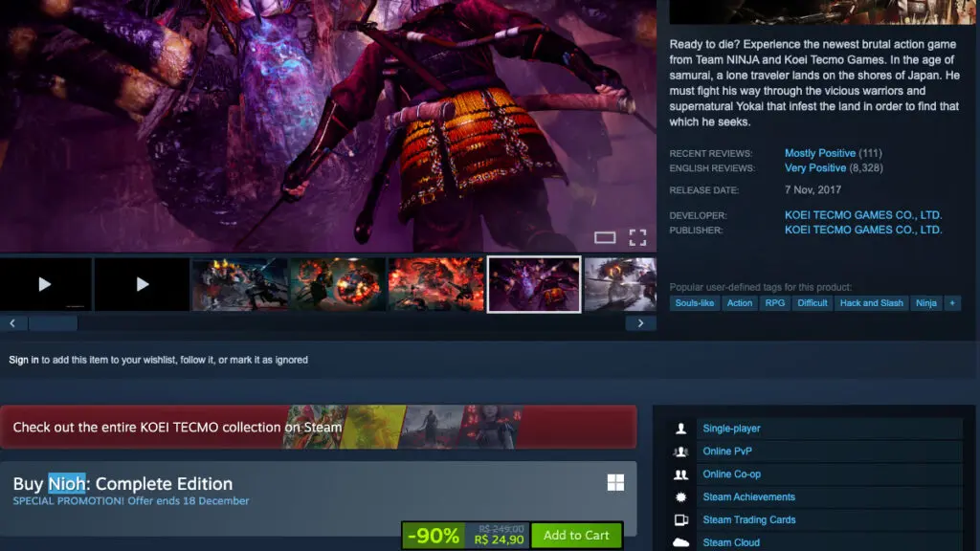Viewport: 980px width, 551px height.
Task: Click the Online Co-op icon
Action: coord(680,474)
